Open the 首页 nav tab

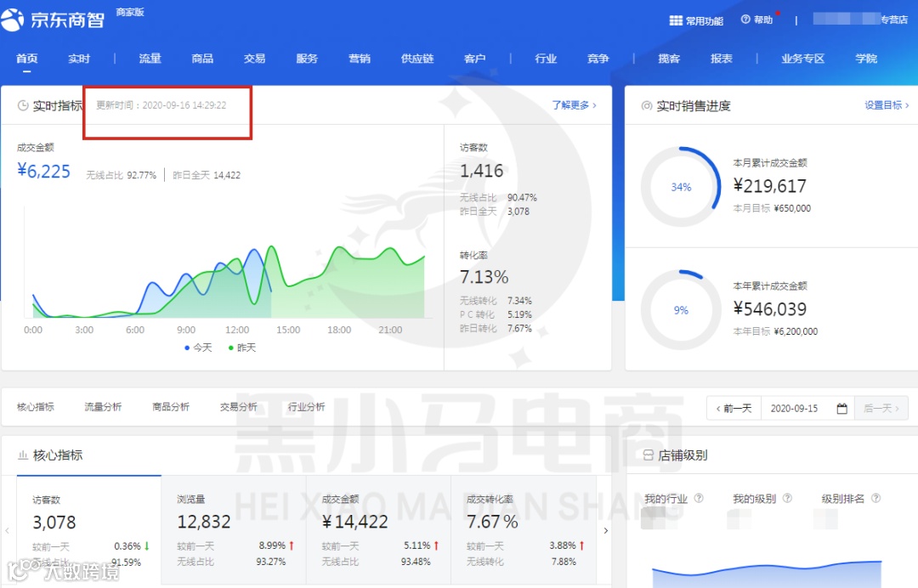(x=27, y=59)
